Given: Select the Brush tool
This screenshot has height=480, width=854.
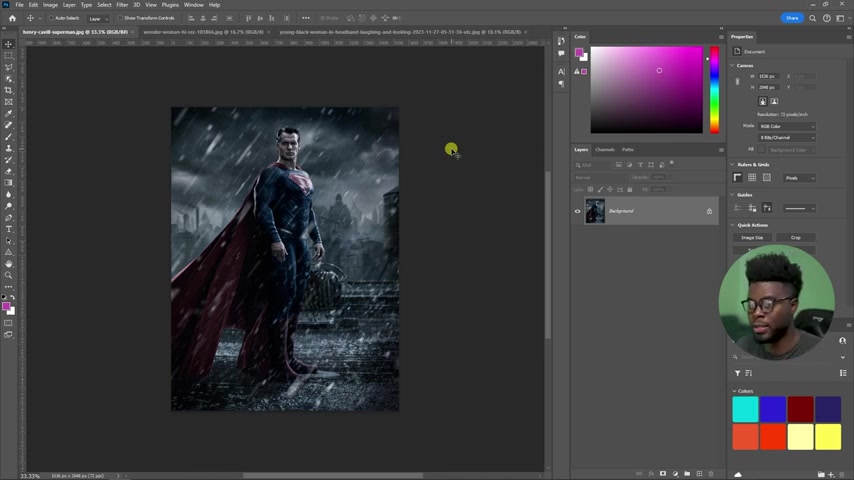Looking at the screenshot, I should (x=8, y=137).
